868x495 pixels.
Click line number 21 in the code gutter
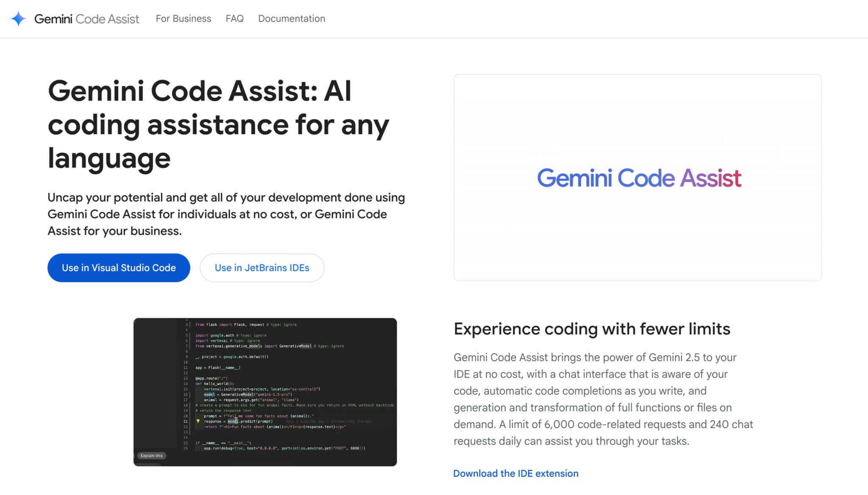[185, 421]
